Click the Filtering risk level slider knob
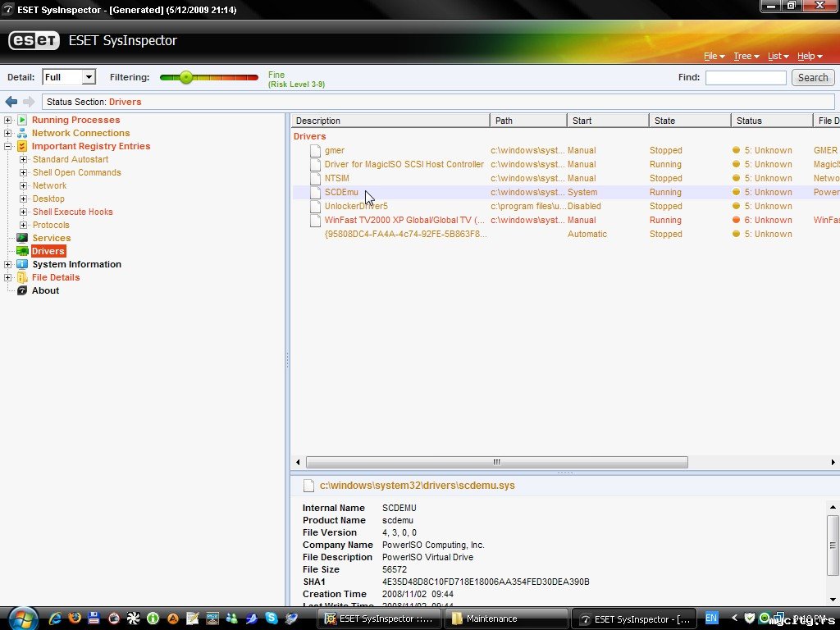The image size is (840, 630). [186, 77]
